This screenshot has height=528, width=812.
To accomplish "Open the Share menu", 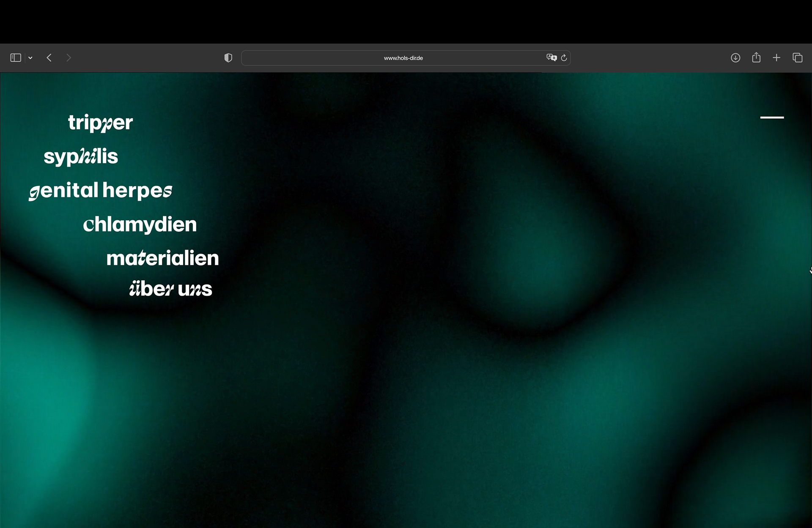I will (x=756, y=57).
